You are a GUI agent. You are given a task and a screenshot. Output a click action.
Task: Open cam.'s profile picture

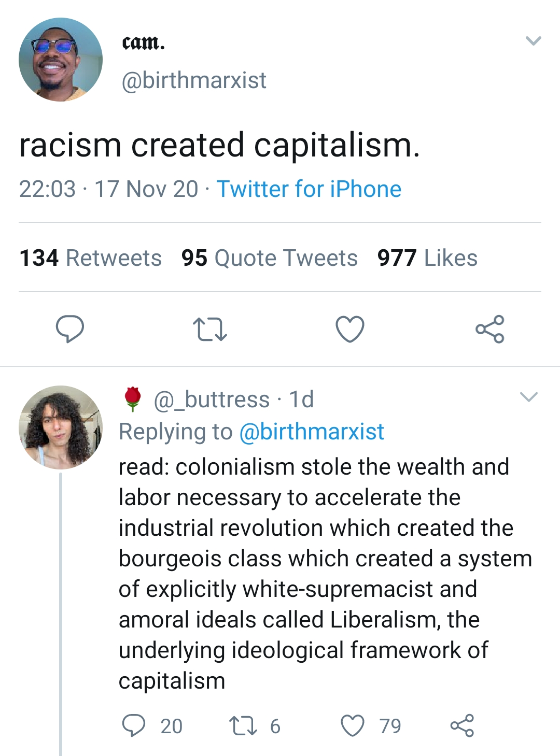click(x=61, y=60)
